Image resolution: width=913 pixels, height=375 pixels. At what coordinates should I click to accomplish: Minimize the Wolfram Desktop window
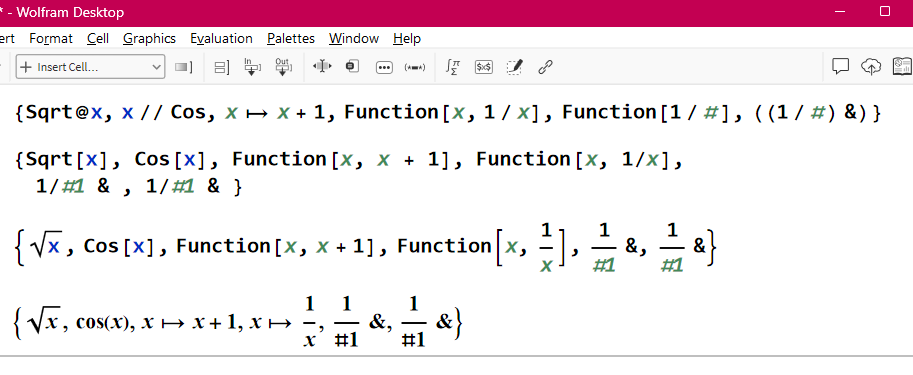(x=840, y=12)
